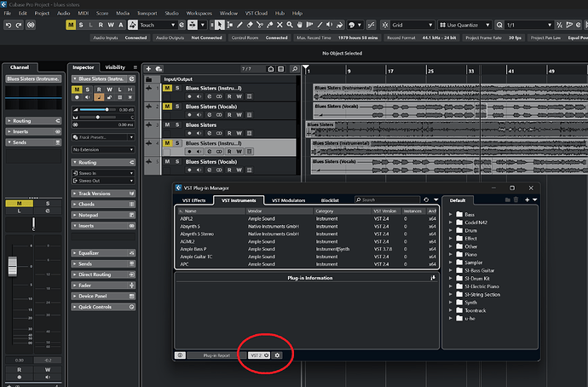Click the Plug-in Manager settings gear
This screenshot has width=588, height=387.
tap(277, 355)
